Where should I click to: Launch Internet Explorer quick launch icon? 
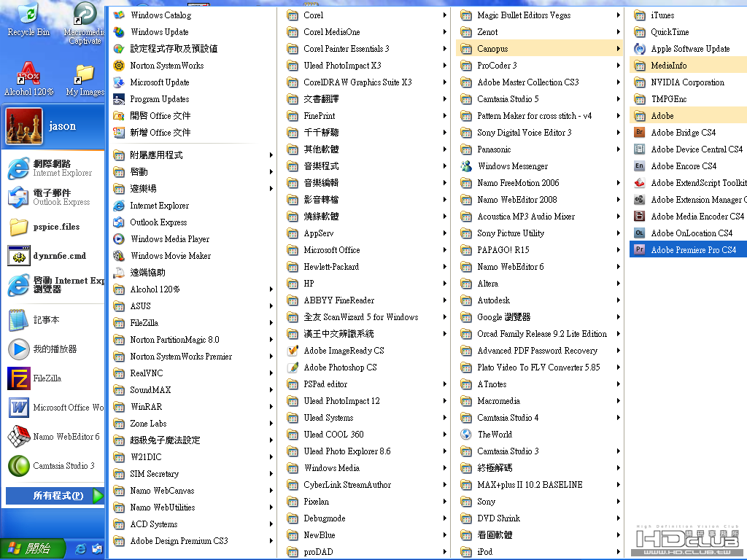pyautogui.click(x=81, y=549)
